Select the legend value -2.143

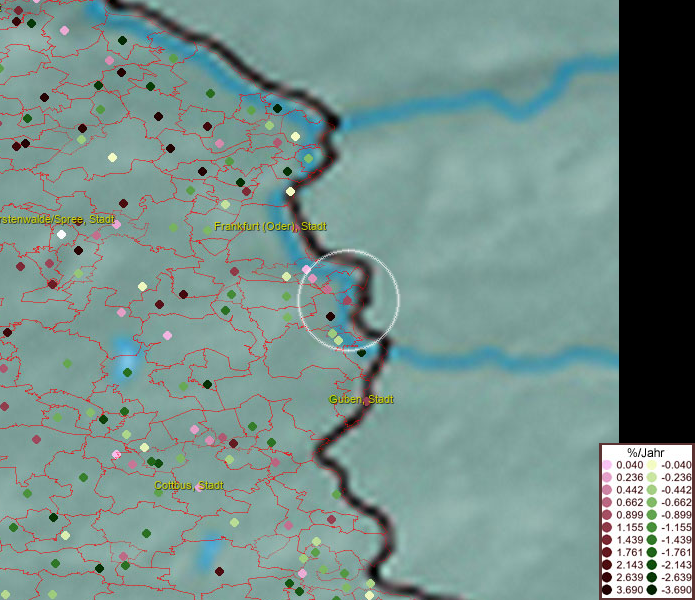pos(676,565)
